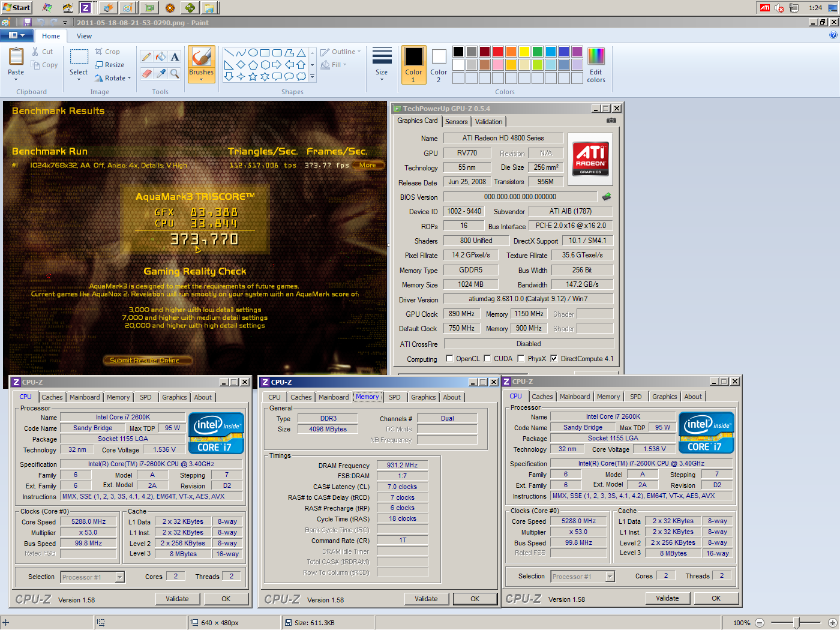Click the Name field in GPU-Z

pyautogui.click(x=503, y=138)
